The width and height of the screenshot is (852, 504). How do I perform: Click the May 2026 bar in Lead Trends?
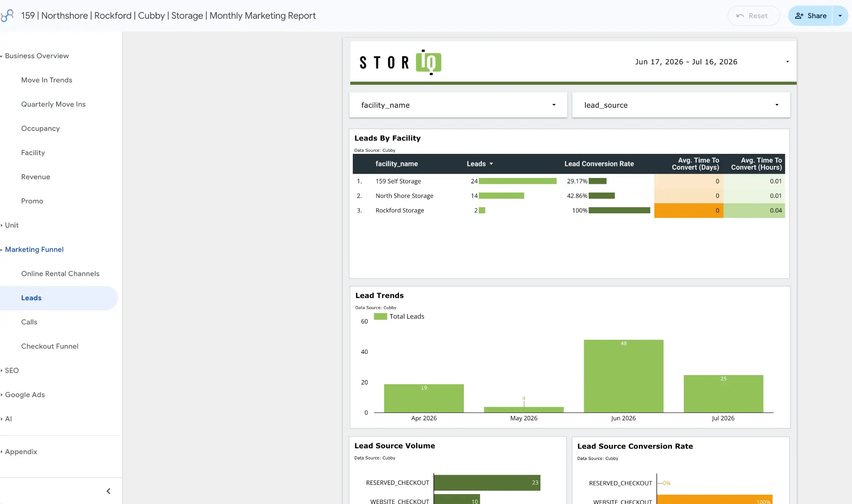[524, 410]
